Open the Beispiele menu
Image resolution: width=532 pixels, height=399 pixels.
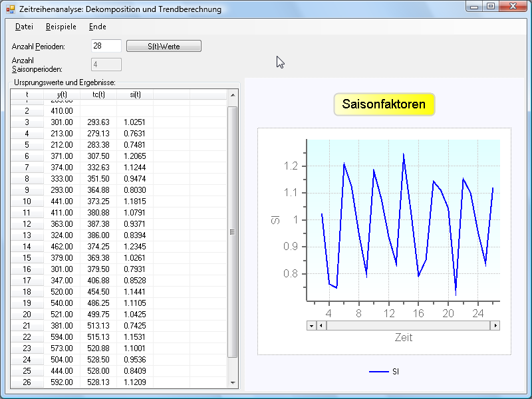(61, 27)
